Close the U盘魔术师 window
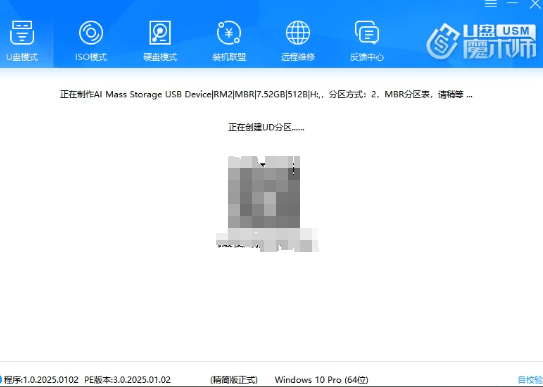 pos(535,4)
